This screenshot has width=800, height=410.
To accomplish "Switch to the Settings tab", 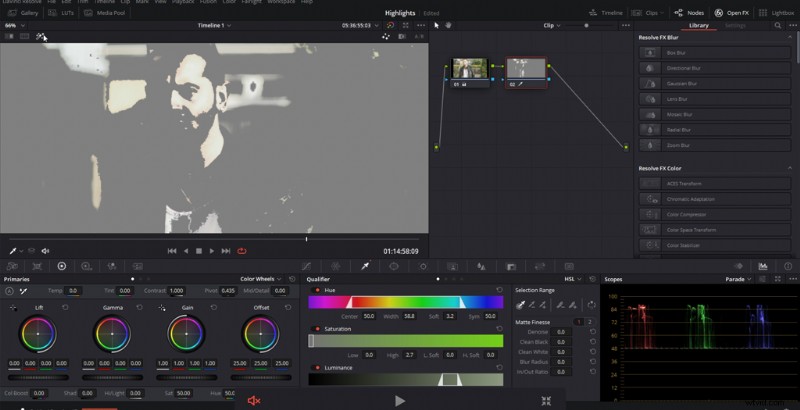I will coord(735,25).
